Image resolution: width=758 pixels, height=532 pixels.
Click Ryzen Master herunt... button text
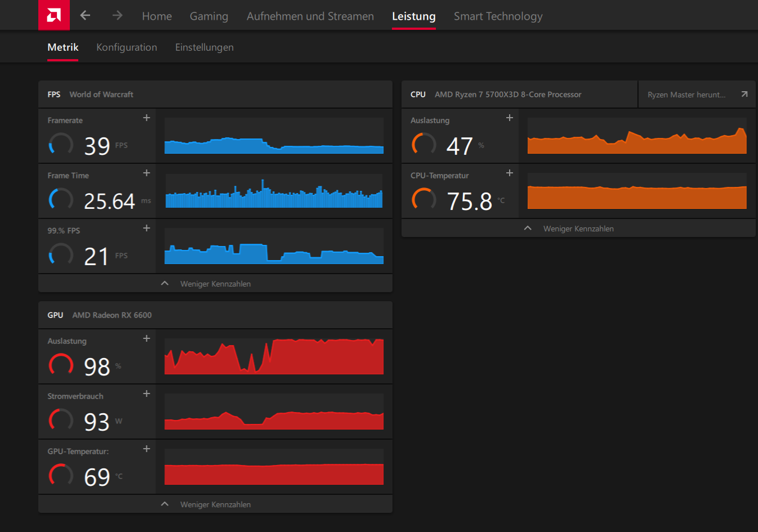click(x=686, y=95)
